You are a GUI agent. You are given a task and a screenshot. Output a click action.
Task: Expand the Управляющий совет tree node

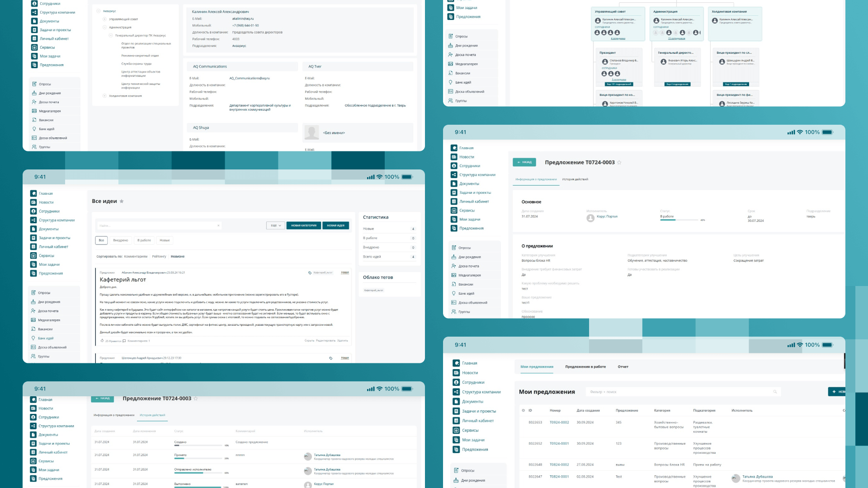[x=104, y=19]
